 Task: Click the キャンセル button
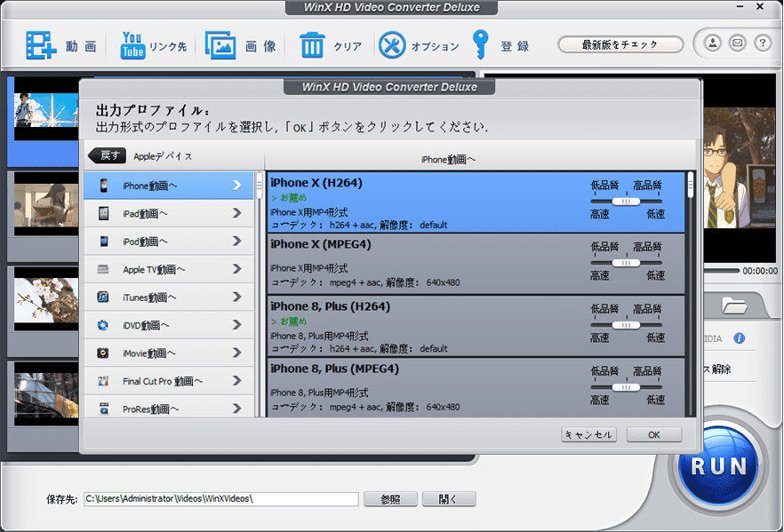pos(588,434)
